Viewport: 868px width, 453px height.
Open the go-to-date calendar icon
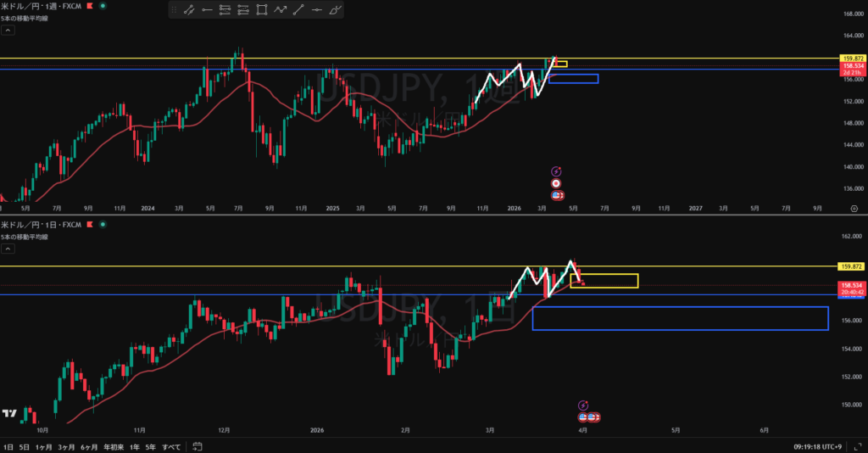click(x=197, y=445)
